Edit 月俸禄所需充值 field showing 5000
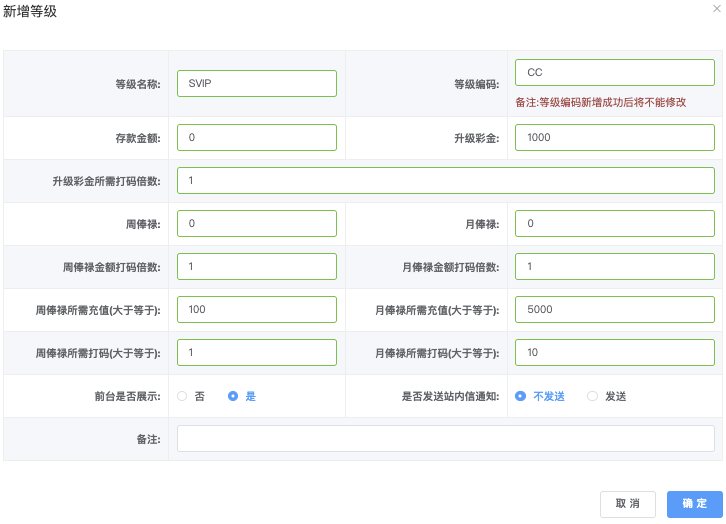 pos(614,309)
